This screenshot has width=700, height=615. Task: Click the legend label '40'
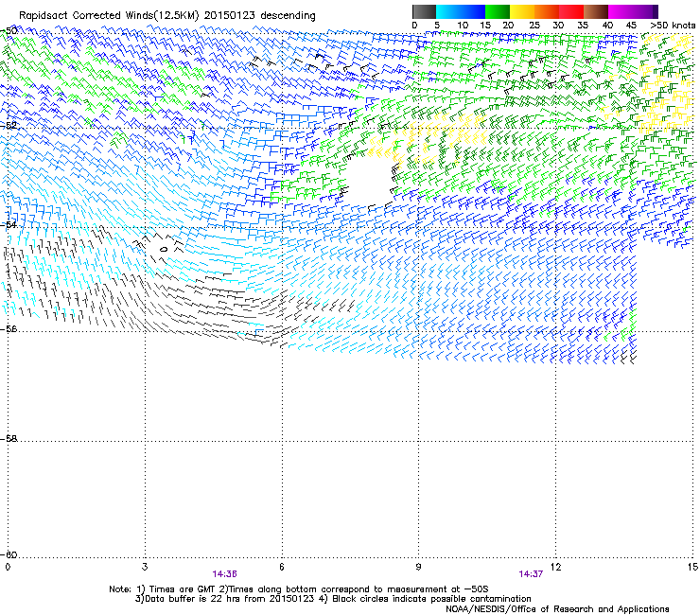607,25
